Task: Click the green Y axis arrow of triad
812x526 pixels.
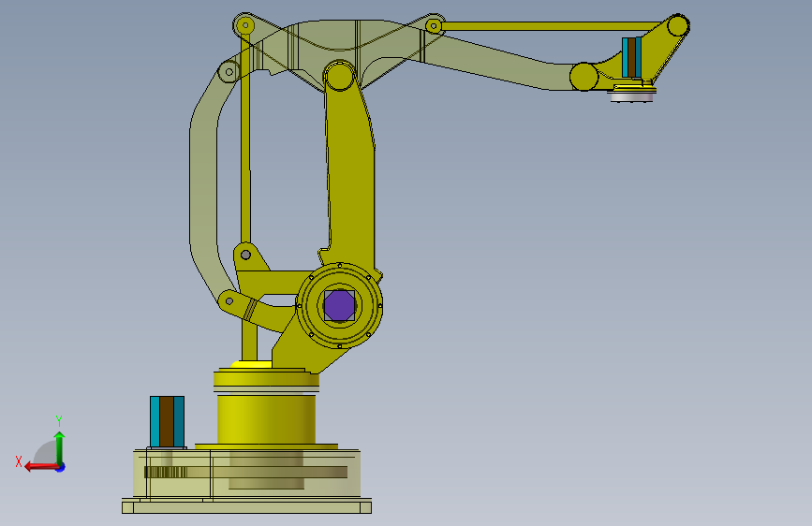Action: (60, 447)
